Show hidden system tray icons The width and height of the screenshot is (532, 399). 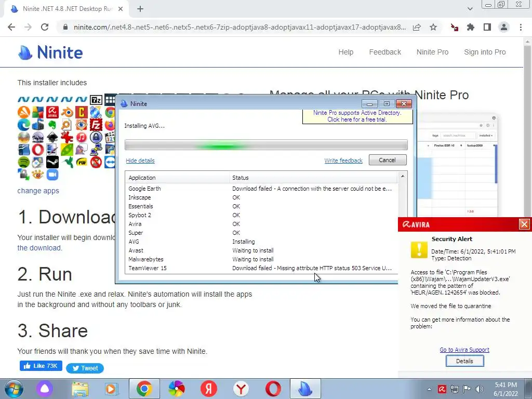pyautogui.click(x=429, y=389)
